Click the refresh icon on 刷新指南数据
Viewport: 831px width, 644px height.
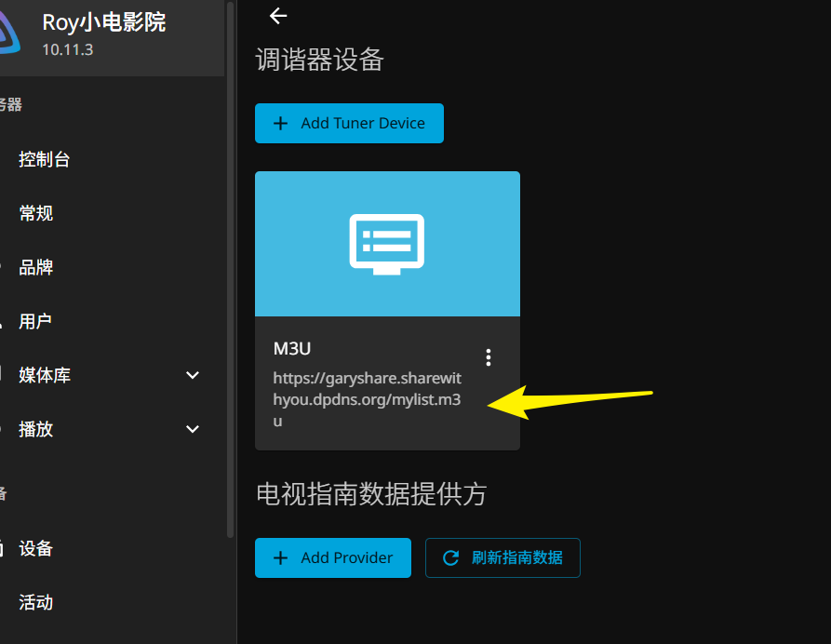pyautogui.click(x=451, y=558)
